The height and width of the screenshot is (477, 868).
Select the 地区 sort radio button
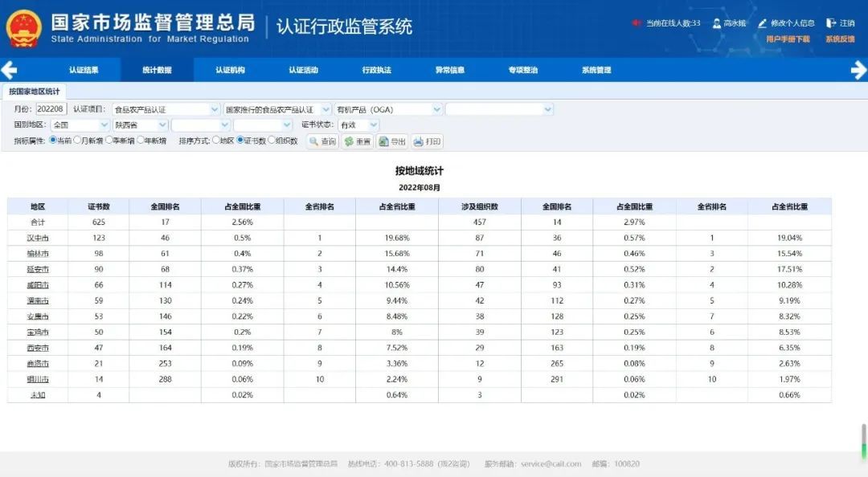click(215, 141)
